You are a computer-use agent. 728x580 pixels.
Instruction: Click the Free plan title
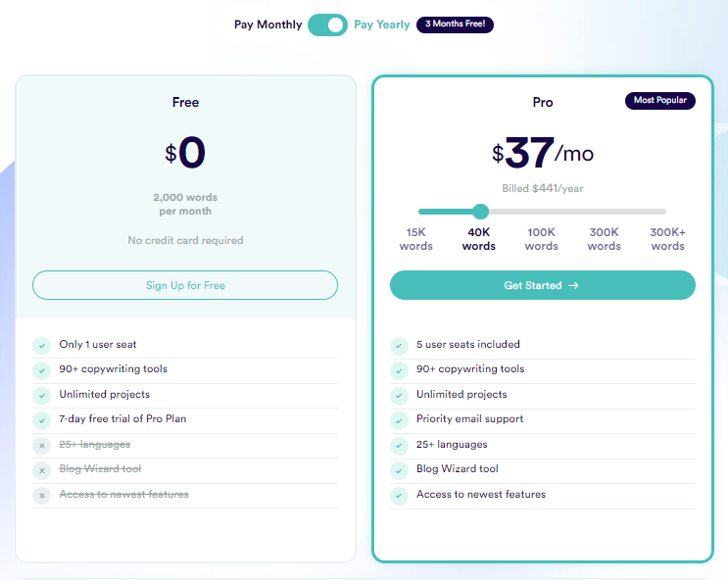click(x=185, y=102)
